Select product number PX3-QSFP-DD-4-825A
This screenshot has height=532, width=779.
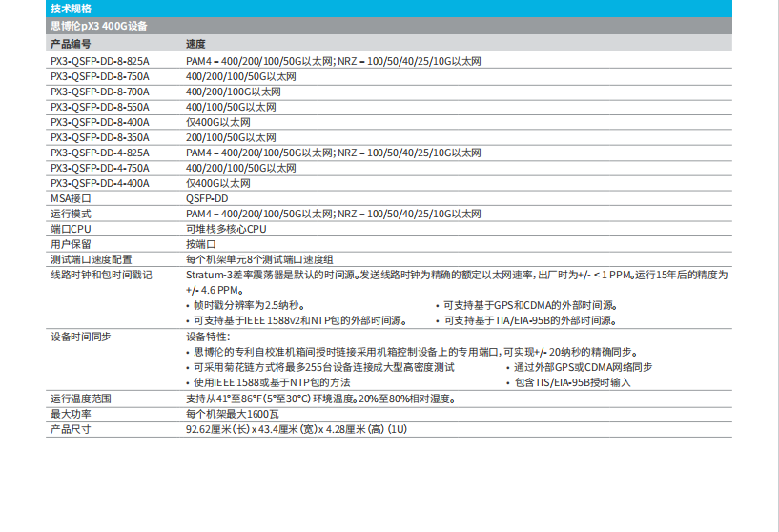[100, 153]
